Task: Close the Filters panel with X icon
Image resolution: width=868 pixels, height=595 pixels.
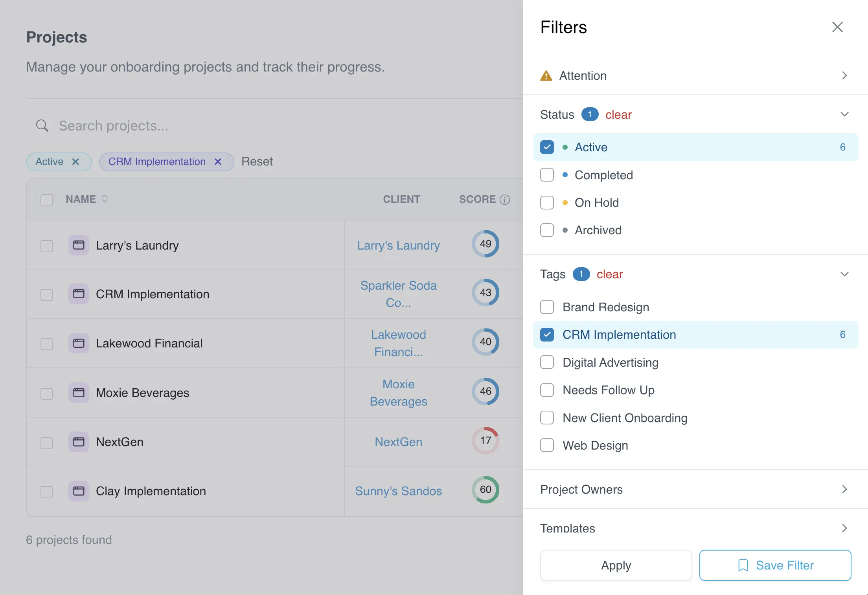Action: pyautogui.click(x=837, y=27)
